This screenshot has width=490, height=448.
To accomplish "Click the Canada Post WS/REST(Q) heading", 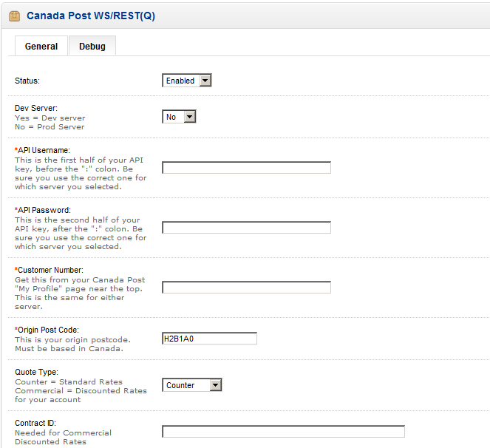I will click(91, 16).
